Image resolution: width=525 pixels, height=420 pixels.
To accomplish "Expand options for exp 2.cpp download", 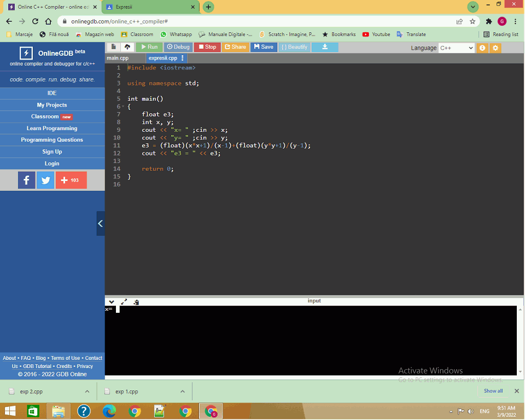I will pos(87,392).
